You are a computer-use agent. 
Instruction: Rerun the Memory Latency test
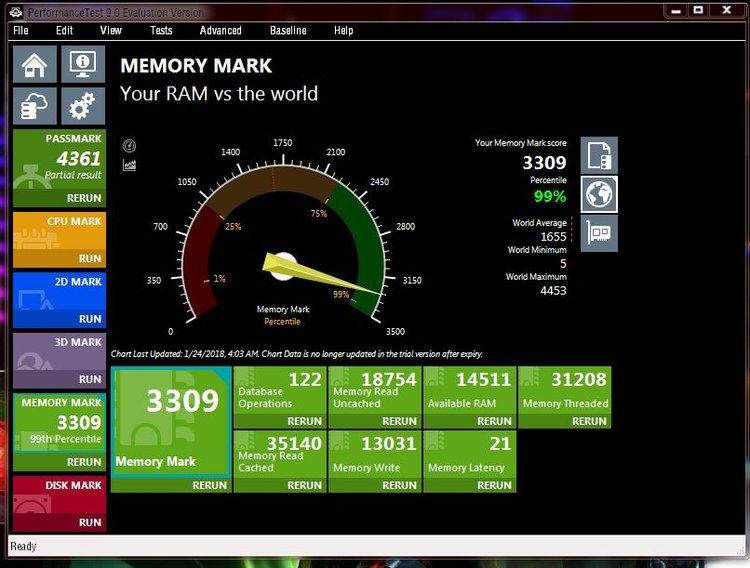(494, 485)
